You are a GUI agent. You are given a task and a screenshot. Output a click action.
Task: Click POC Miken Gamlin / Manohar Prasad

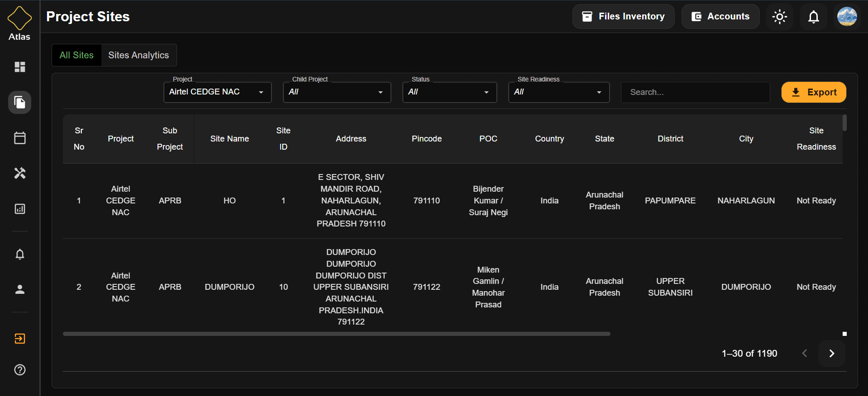[488, 287]
